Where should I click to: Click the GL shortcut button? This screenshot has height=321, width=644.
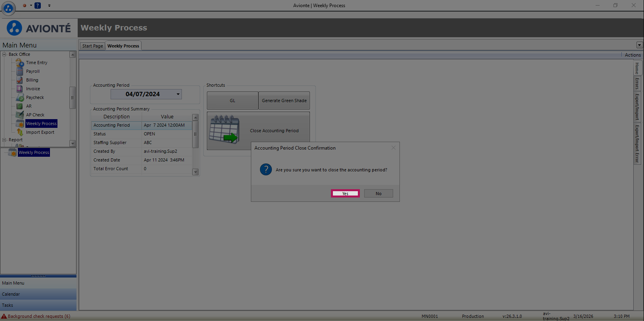(233, 101)
